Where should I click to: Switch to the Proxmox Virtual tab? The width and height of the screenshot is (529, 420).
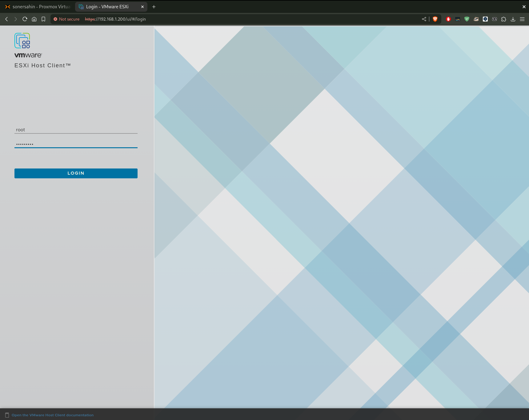pyautogui.click(x=37, y=6)
